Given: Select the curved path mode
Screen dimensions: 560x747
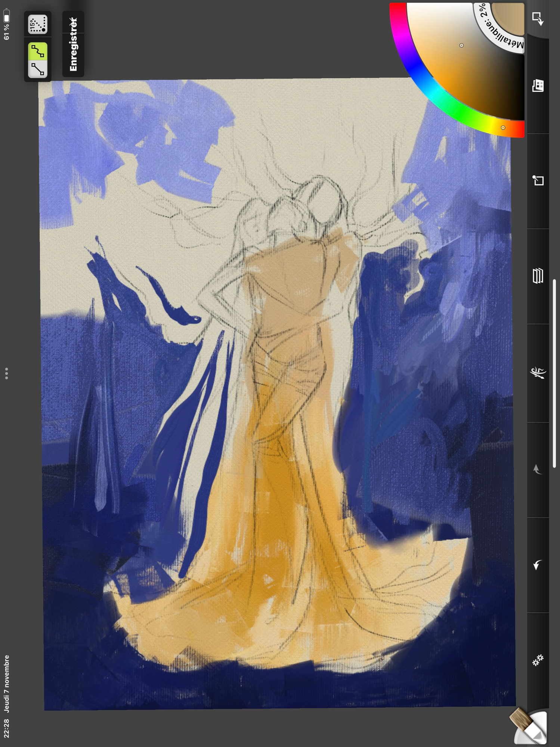Looking at the screenshot, I should click(x=38, y=51).
